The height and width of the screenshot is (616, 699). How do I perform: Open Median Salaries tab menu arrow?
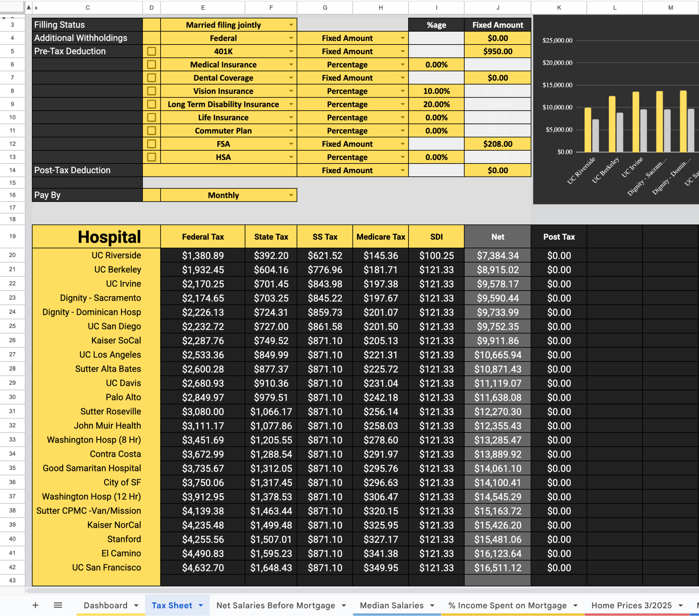432,605
